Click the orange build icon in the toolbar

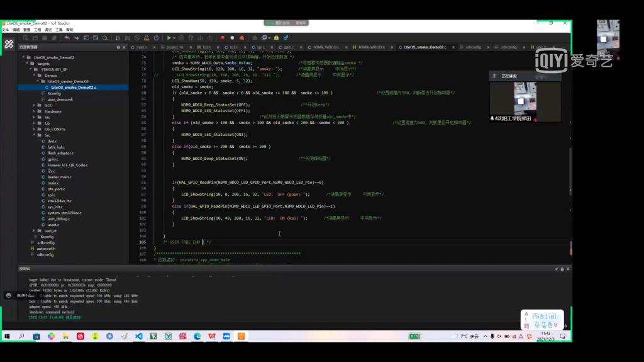(x=147, y=38)
